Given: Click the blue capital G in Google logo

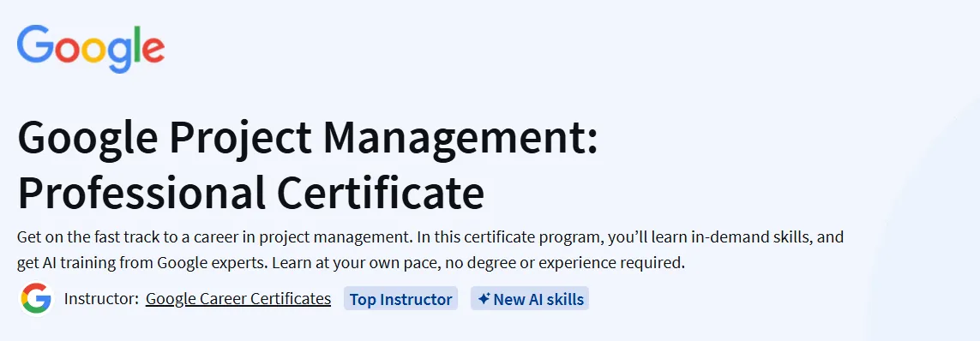Looking at the screenshot, I should pos(36,44).
